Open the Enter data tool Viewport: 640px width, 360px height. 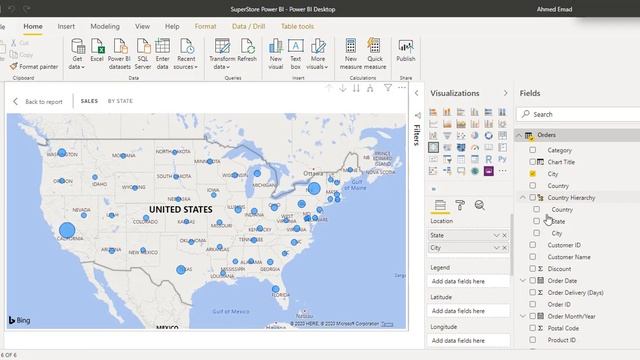162,53
